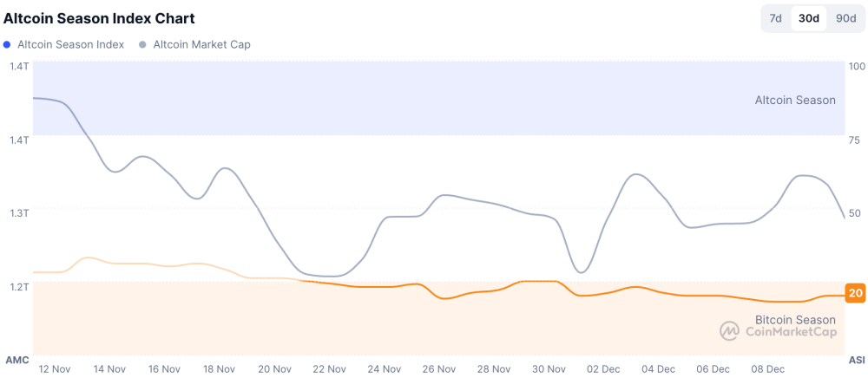
Task: Click the gray Altcoin Market Cap dot
Action: [143, 44]
